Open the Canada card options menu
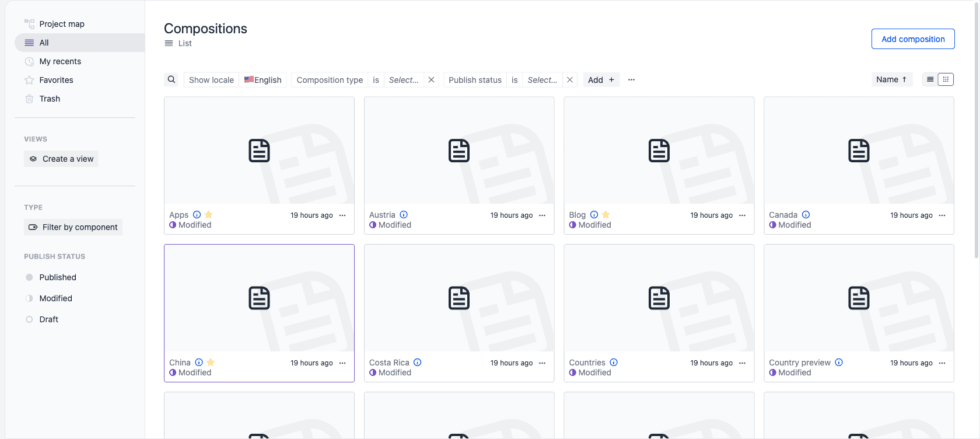The width and height of the screenshot is (980, 439). click(942, 215)
